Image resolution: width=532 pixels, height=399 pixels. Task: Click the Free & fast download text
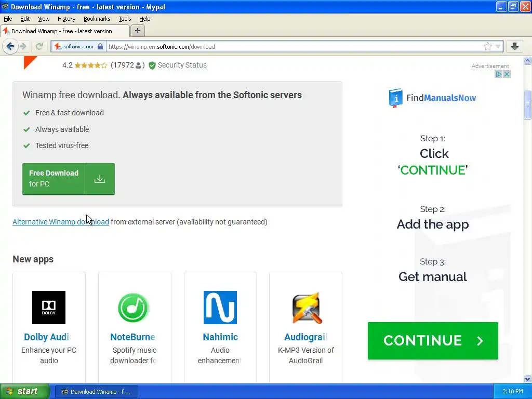click(x=70, y=113)
